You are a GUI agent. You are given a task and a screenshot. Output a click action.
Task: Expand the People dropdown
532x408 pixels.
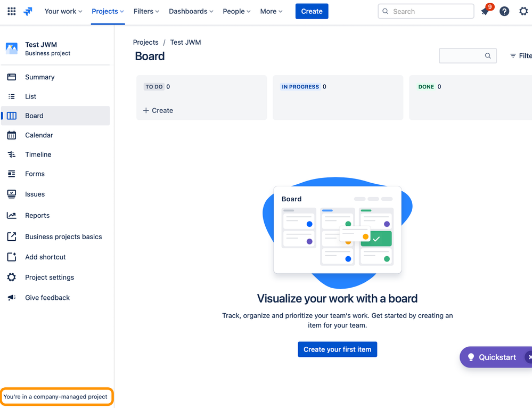point(236,11)
